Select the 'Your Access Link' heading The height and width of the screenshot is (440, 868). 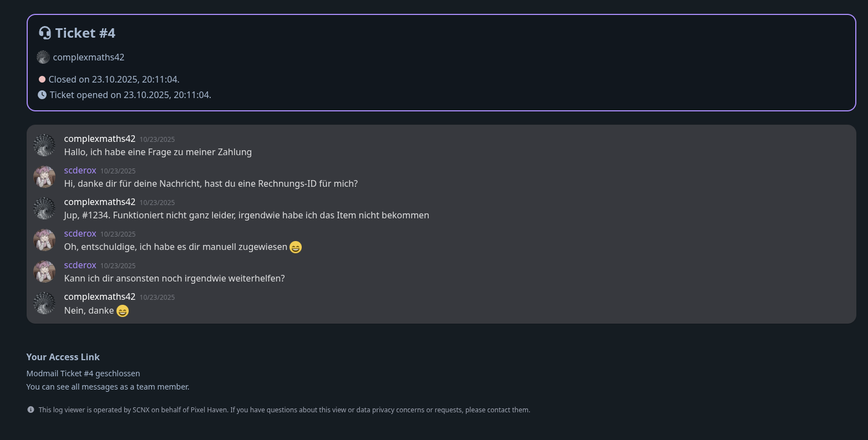click(x=63, y=357)
